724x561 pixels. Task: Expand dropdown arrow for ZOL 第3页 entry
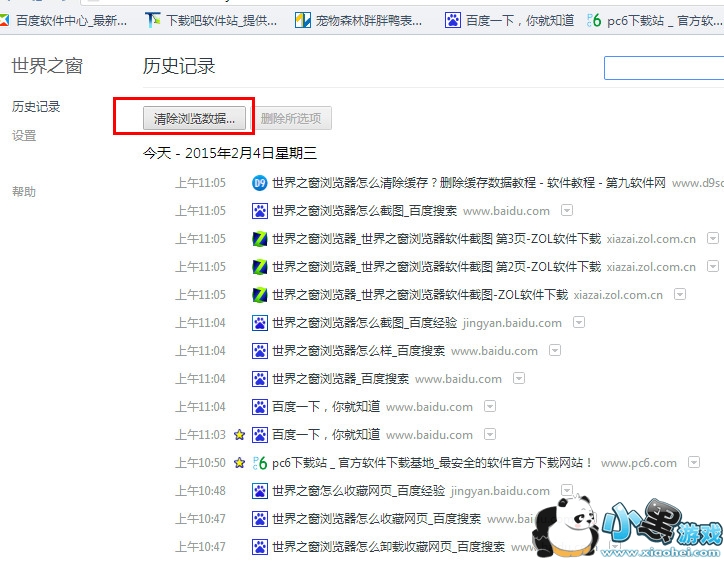pyautogui.click(x=713, y=238)
